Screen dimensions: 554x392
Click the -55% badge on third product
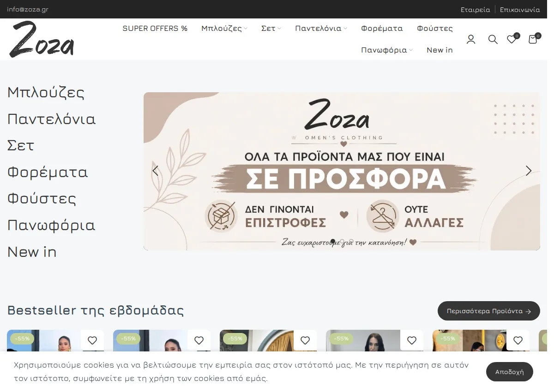click(x=235, y=339)
